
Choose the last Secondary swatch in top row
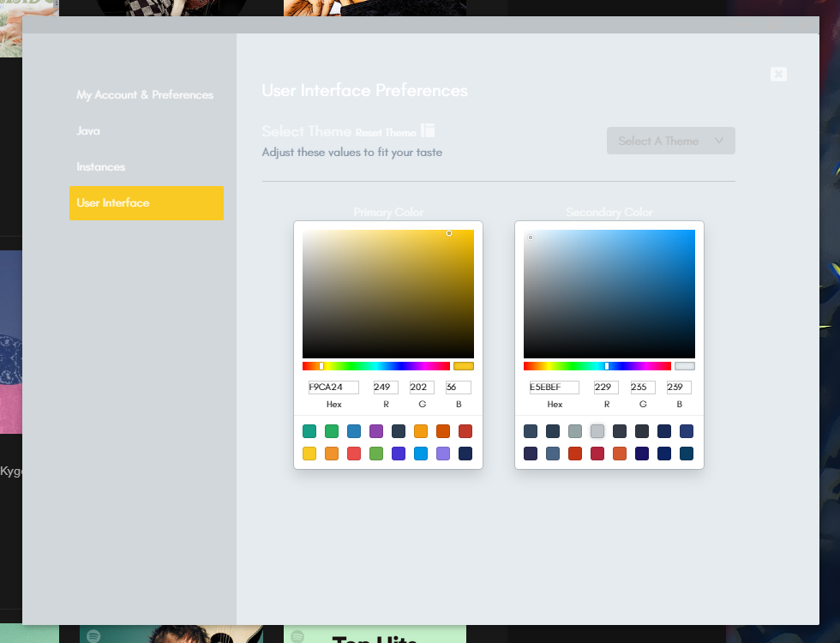pyautogui.click(x=687, y=430)
